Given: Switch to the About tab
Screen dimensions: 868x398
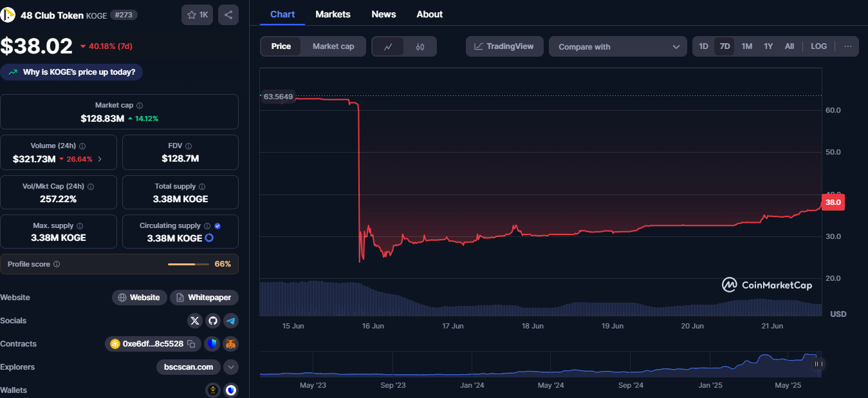Looking at the screenshot, I should click(429, 14).
